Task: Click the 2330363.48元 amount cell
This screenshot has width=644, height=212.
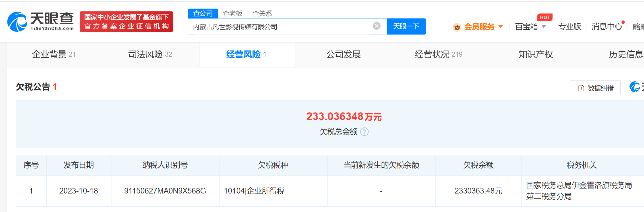Action: [479, 191]
